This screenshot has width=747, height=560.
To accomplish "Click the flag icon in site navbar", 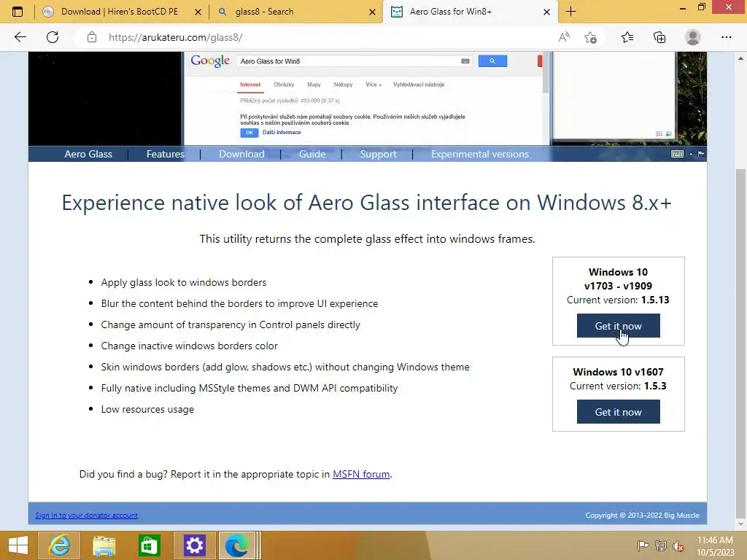I will [701, 154].
